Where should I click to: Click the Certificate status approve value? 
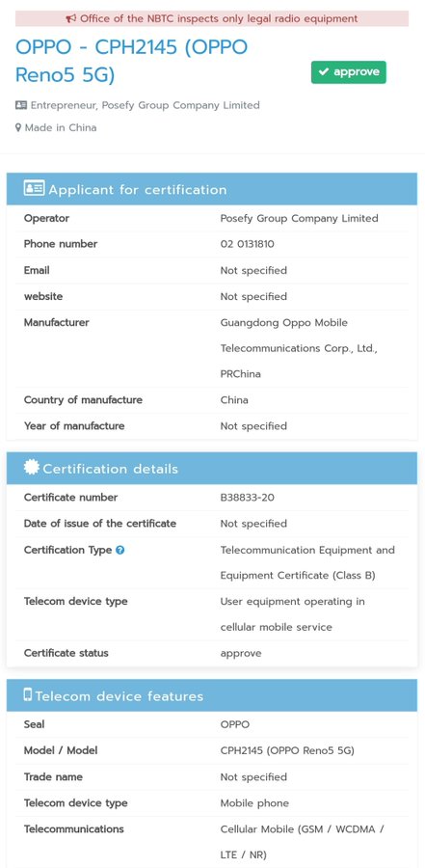241,654
